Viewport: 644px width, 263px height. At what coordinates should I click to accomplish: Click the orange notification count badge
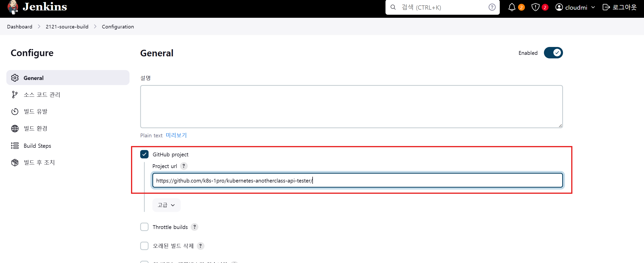[x=521, y=7]
